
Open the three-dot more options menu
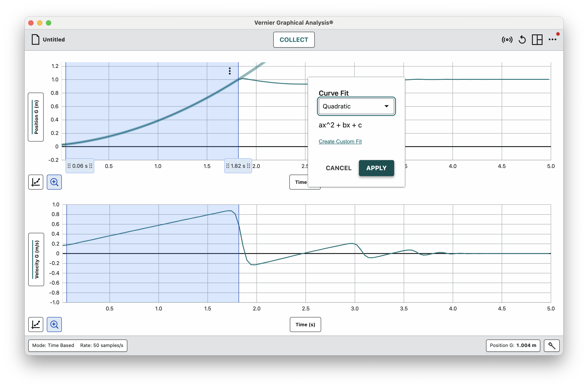tap(552, 40)
